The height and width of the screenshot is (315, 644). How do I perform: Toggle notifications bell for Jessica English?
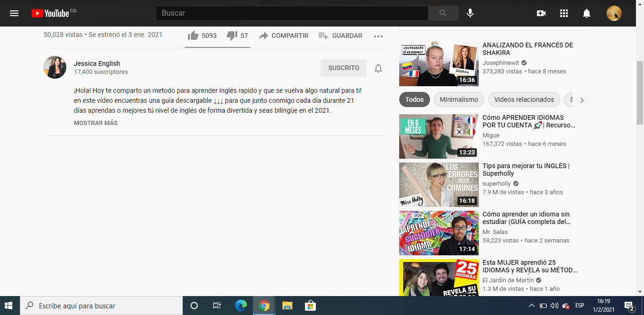[x=378, y=68]
